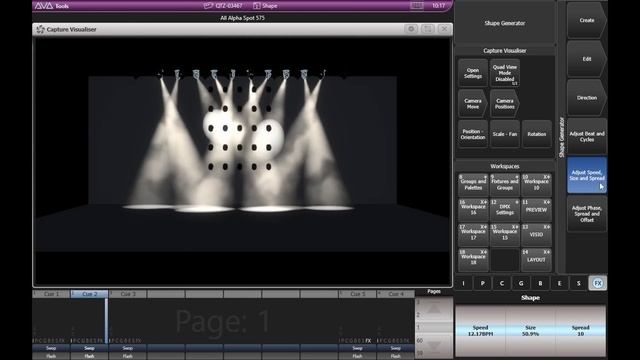Click the Tools label in top bar
Image resolution: width=640 pixels, height=360 pixels.
click(62, 6)
